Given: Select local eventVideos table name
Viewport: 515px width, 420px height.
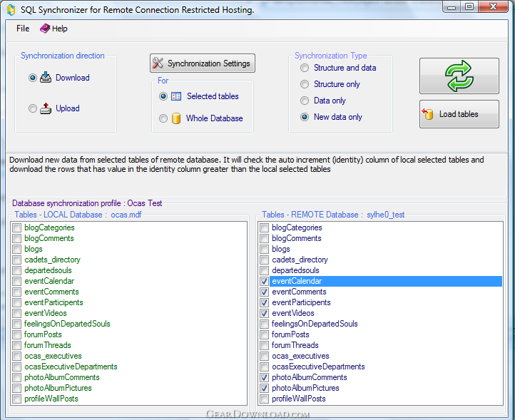Looking at the screenshot, I should coord(46,313).
